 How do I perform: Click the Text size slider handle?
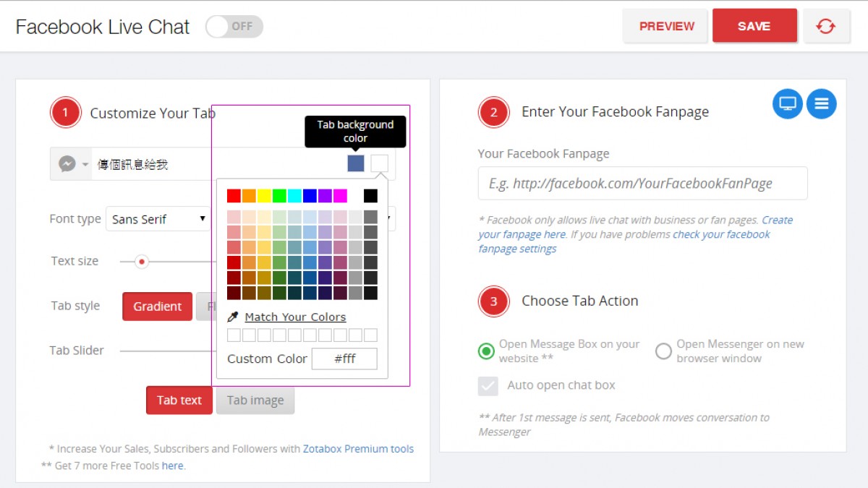142,262
